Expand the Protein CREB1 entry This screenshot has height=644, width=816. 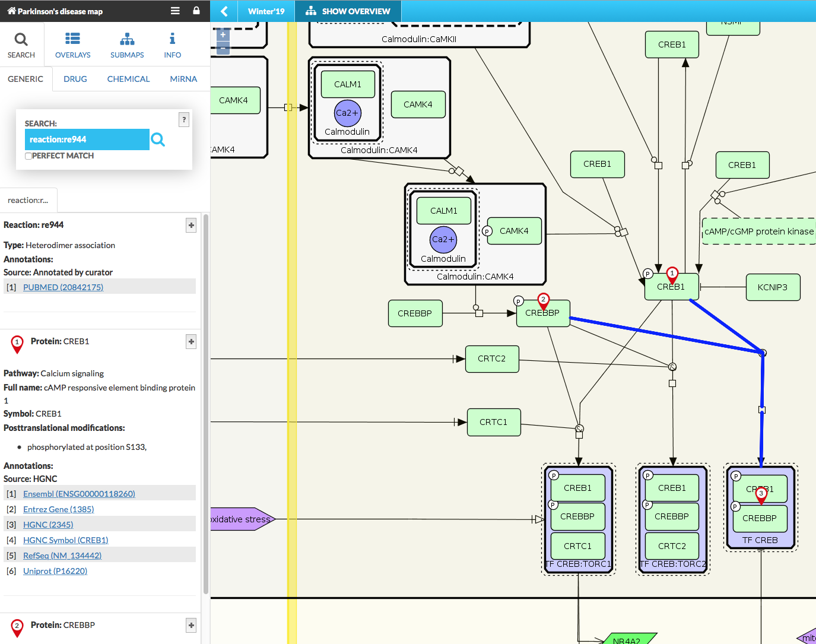[191, 341]
